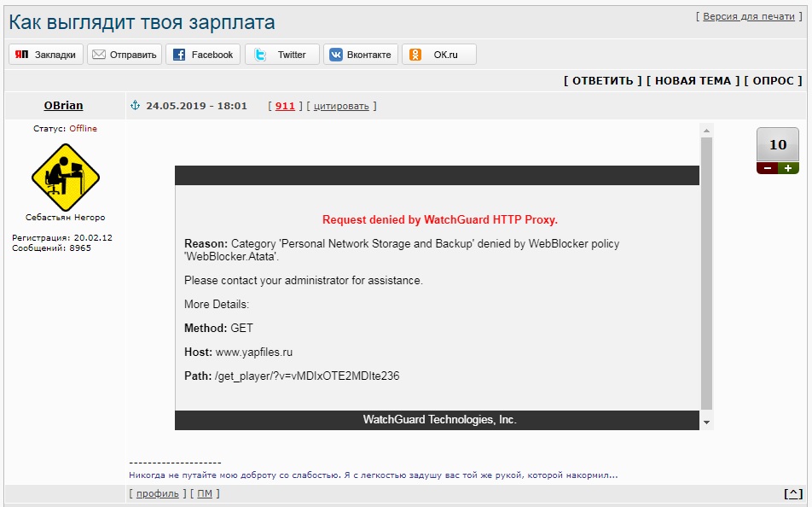Viewport: 812px width, 507px height.
Task: Click the [^] back-to-top link
Action: (793, 493)
